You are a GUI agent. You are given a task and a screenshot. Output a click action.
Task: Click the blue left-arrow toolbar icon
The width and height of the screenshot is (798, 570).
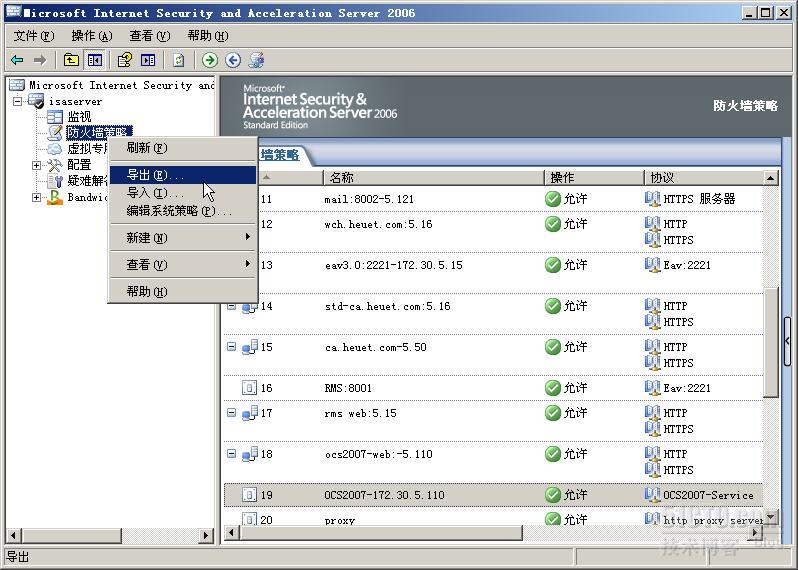click(x=233, y=60)
